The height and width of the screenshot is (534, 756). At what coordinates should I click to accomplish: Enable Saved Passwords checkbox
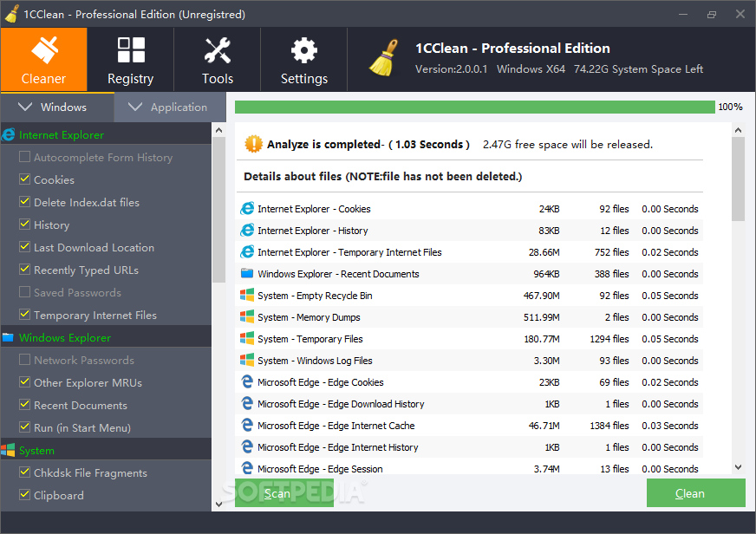pyautogui.click(x=24, y=291)
